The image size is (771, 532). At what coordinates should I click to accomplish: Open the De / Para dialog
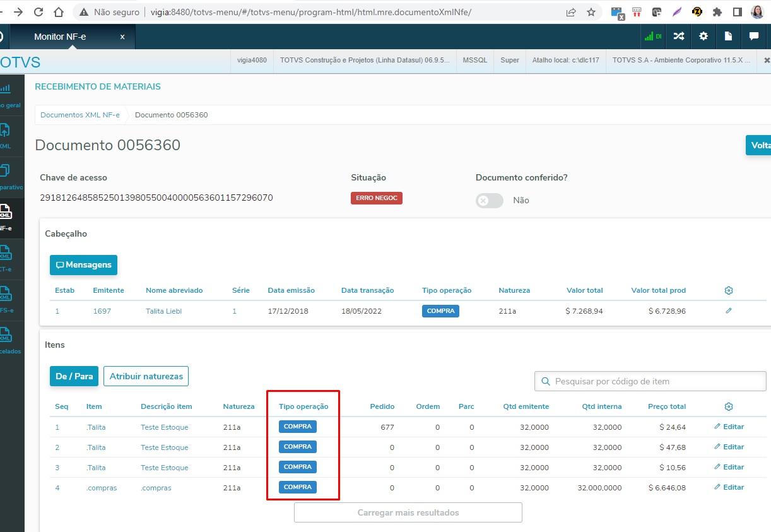(x=74, y=375)
